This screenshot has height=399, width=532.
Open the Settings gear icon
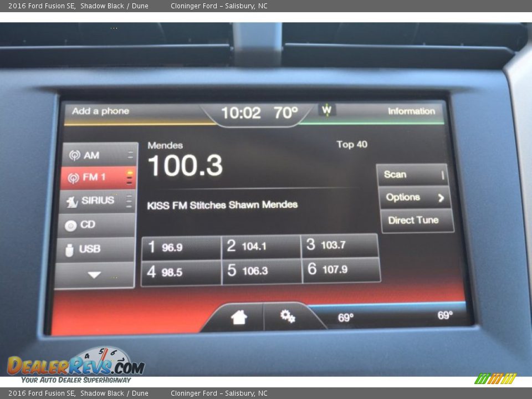(x=287, y=316)
